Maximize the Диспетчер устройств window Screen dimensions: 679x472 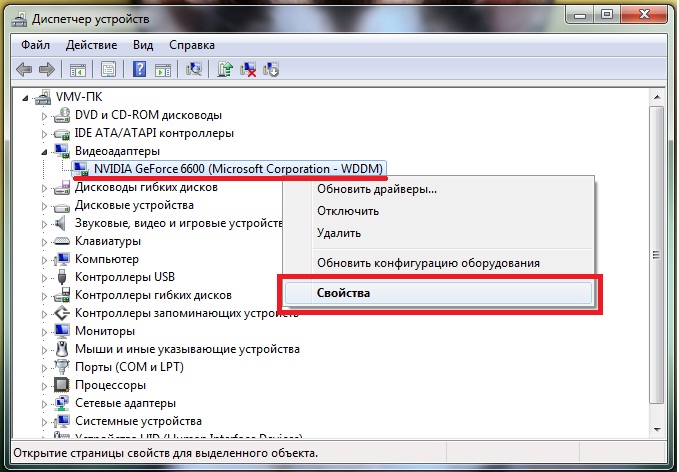coord(607,14)
